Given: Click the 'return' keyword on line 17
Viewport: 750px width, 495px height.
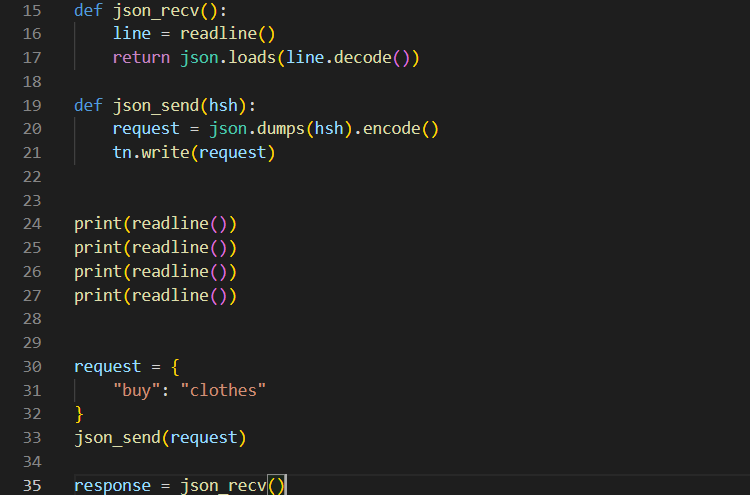Looking at the screenshot, I should pos(141,58).
